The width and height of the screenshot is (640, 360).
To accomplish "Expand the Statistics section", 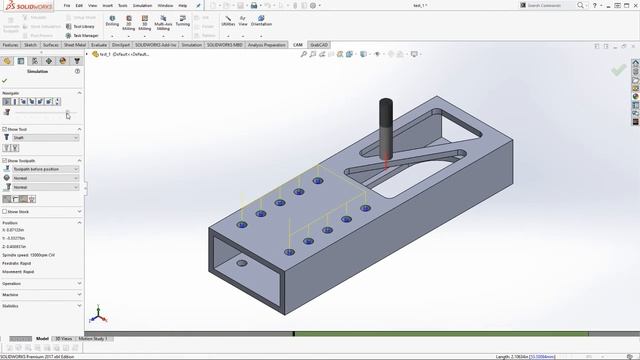I will pos(79,306).
